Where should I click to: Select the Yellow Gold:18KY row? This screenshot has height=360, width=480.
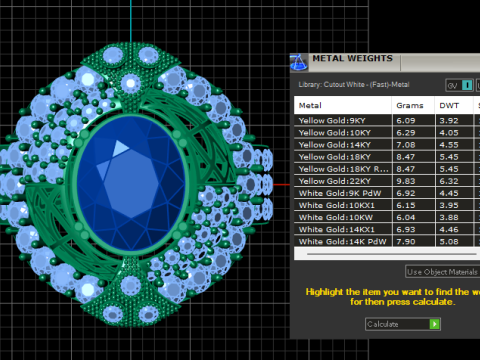pyautogui.click(x=387, y=157)
